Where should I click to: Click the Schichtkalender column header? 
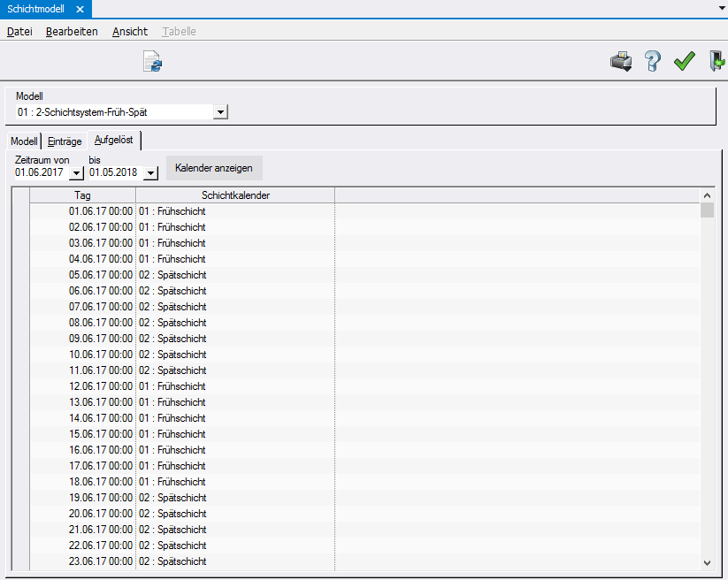(x=235, y=195)
